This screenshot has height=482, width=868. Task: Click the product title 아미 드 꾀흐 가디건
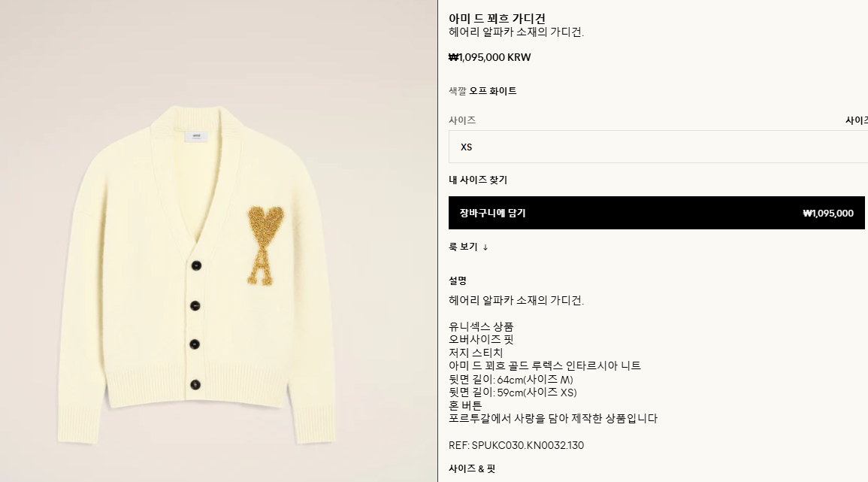tap(497, 19)
